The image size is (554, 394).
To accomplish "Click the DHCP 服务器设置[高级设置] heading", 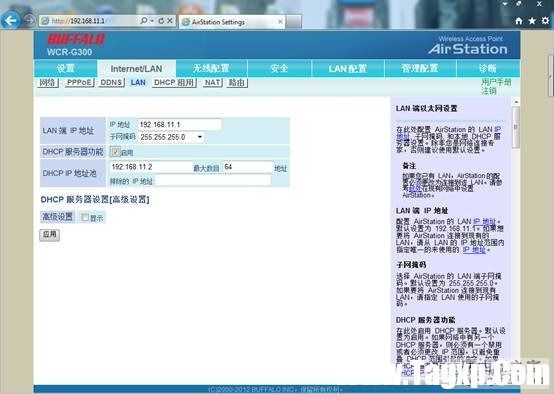I will coord(95,200).
